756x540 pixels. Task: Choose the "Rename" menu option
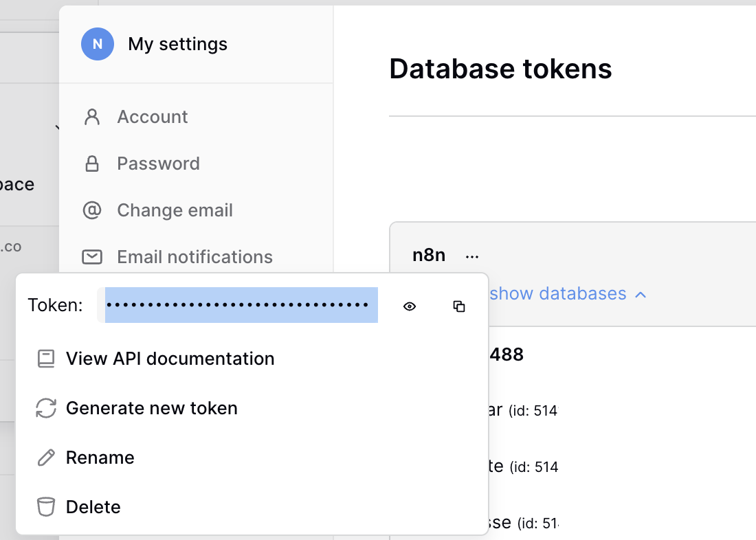tap(100, 458)
